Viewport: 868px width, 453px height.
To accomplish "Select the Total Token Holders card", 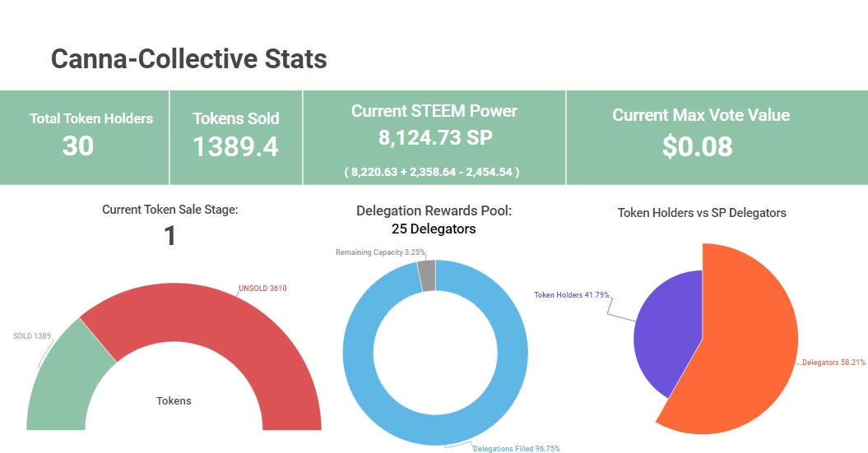I will [x=86, y=136].
